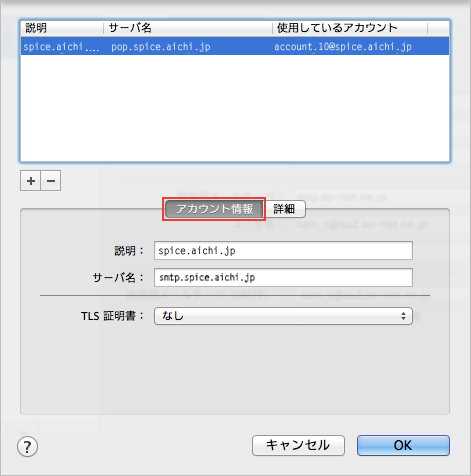The height and width of the screenshot is (476, 471).
Task: Click the TLS 証明書： label
Action: (112, 316)
